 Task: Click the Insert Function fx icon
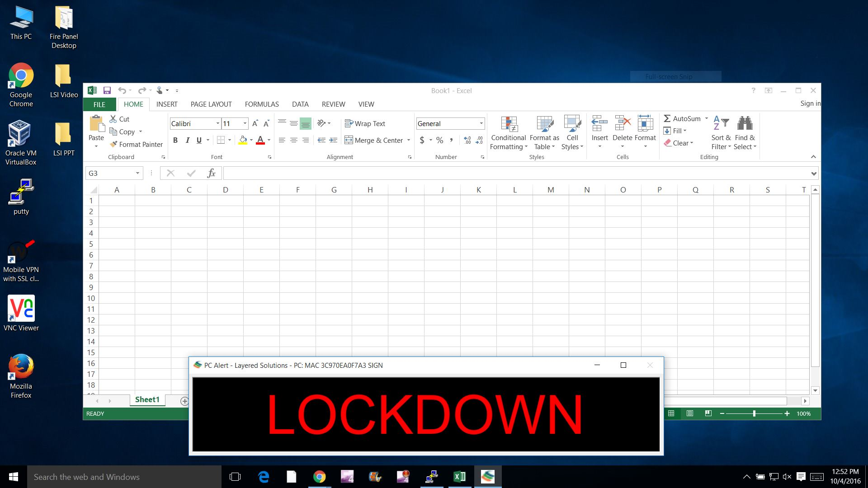click(211, 173)
